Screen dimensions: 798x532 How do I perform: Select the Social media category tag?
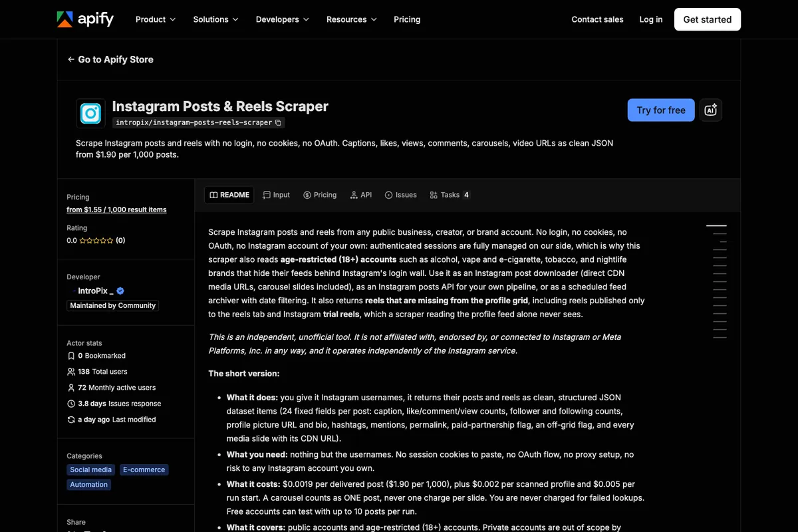(91, 469)
